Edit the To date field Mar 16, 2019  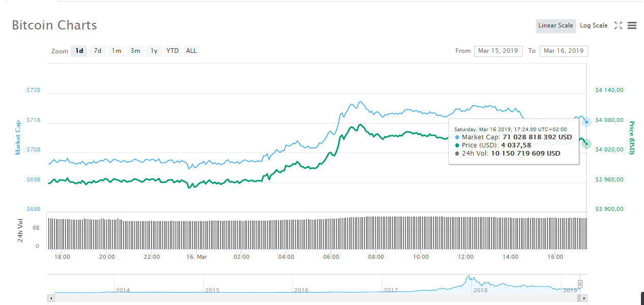[564, 51]
